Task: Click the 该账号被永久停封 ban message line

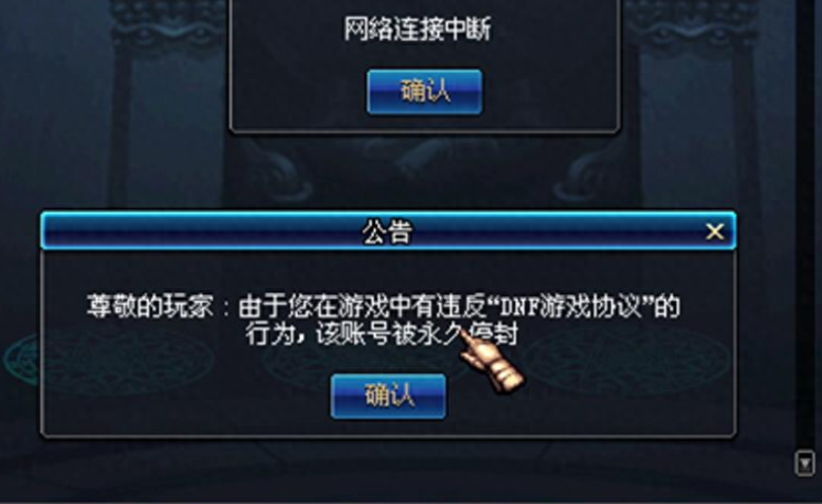Action: pos(417,334)
